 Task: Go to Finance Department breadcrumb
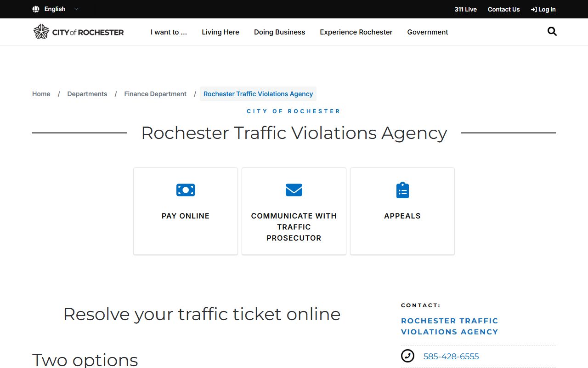(x=155, y=94)
